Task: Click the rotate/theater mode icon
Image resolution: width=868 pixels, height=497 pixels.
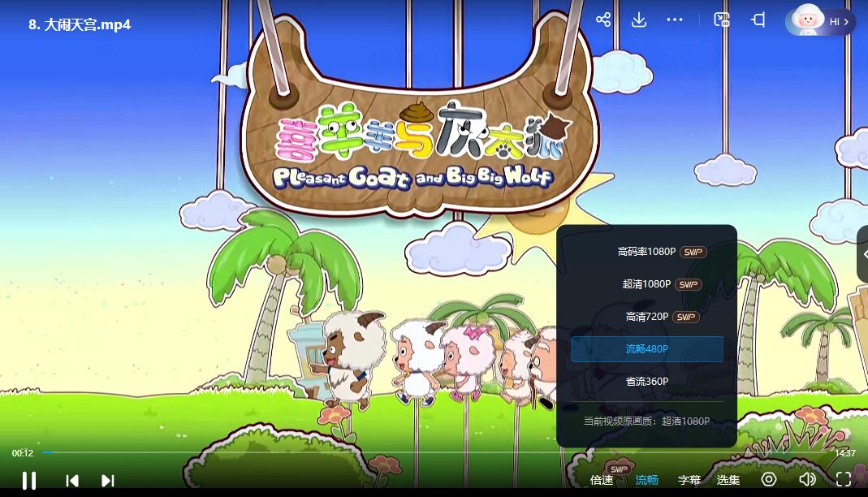Action: (x=758, y=20)
